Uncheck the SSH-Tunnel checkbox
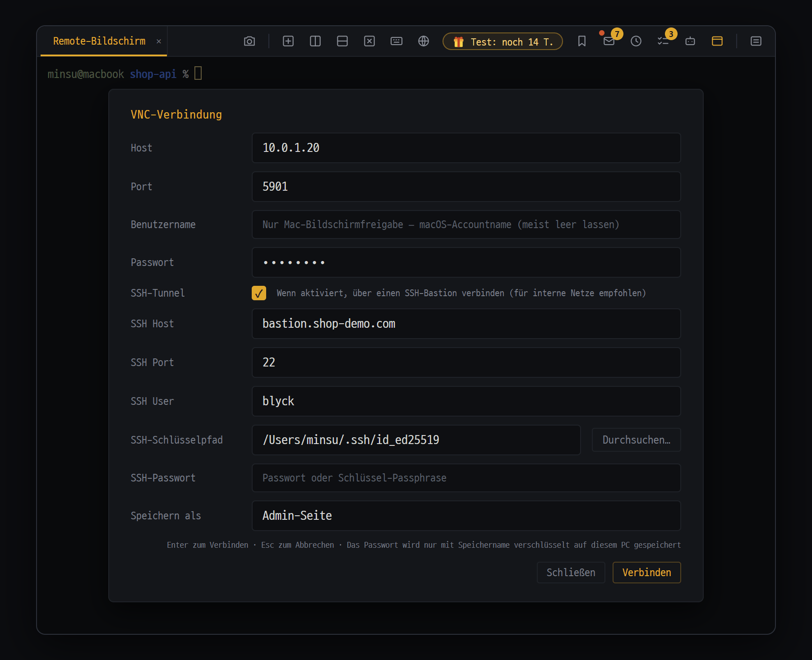The height and width of the screenshot is (660, 812). click(x=259, y=293)
